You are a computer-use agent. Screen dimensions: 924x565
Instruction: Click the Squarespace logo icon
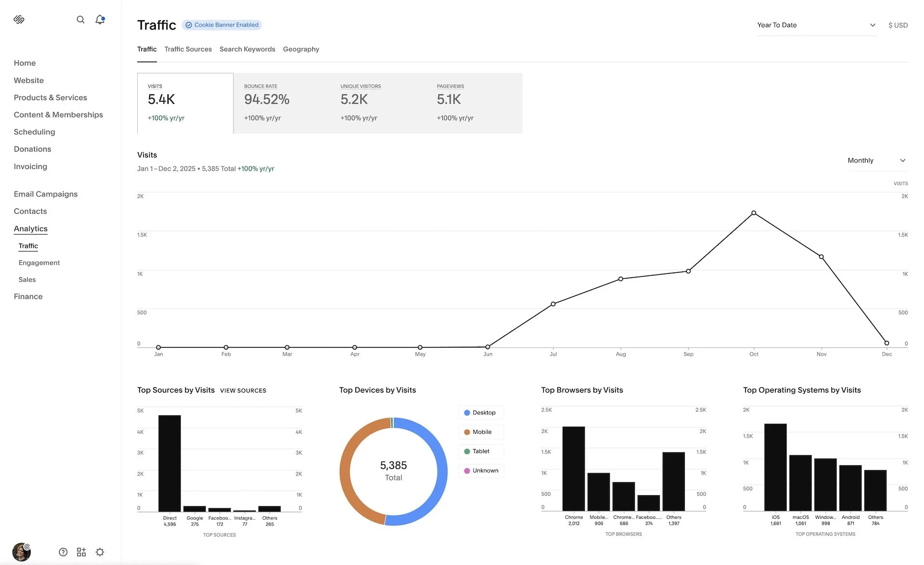(19, 19)
